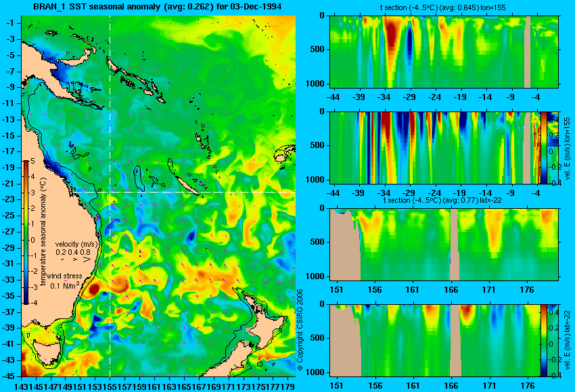The image size is (575, 392).
Task: Click the 't section (avg: 0.77) lat=-22' heading
Action: tap(442, 201)
